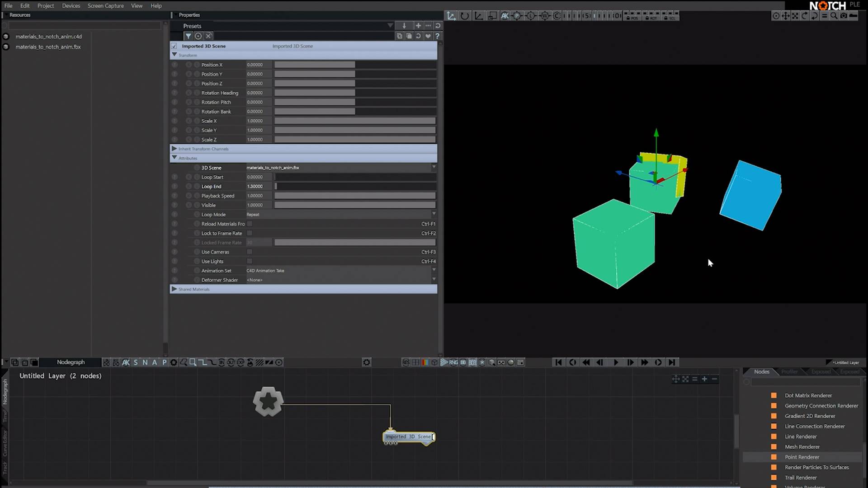Viewport: 868px width, 488px height.
Task: Select the move axis tool in viewport toolbar
Action: 451,16
